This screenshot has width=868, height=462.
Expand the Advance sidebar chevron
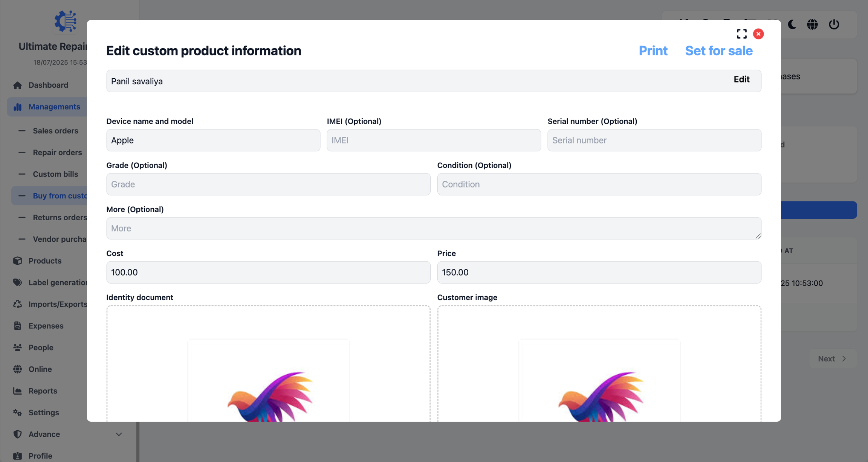(x=119, y=434)
